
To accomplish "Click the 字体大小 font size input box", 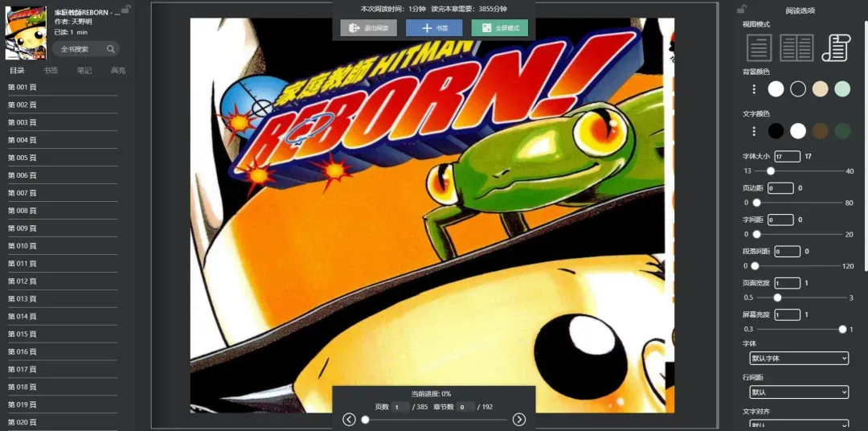I will click(787, 157).
